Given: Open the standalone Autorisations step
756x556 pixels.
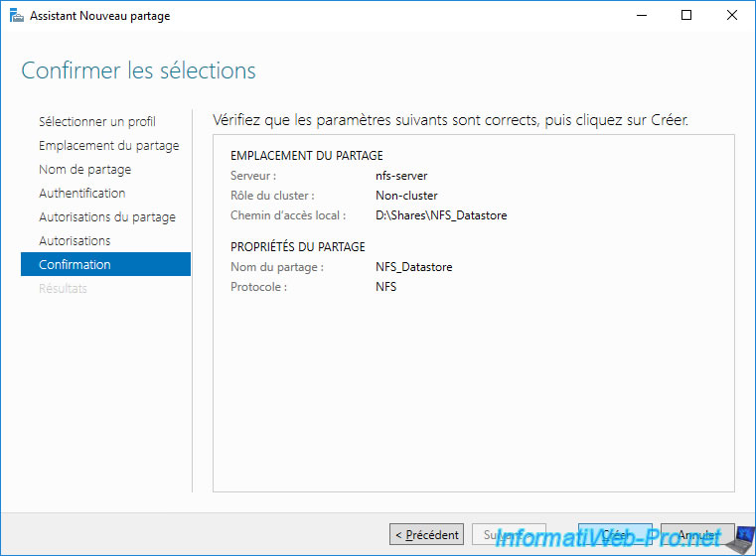Looking at the screenshot, I should (x=75, y=241).
